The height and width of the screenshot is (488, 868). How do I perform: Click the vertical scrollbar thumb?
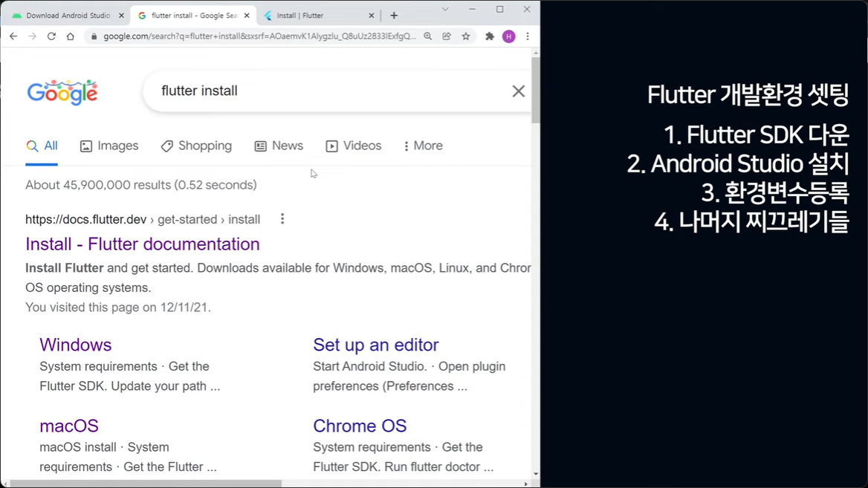point(535,90)
